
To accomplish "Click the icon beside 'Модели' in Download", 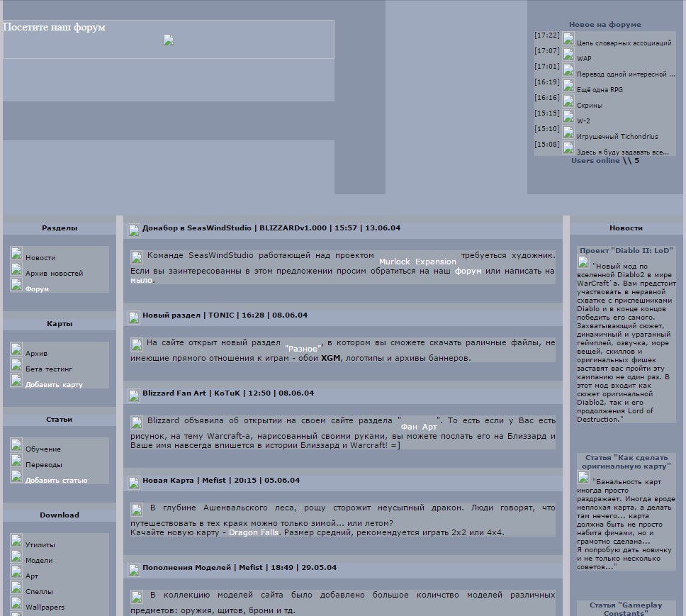I will [x=16, y=556].
